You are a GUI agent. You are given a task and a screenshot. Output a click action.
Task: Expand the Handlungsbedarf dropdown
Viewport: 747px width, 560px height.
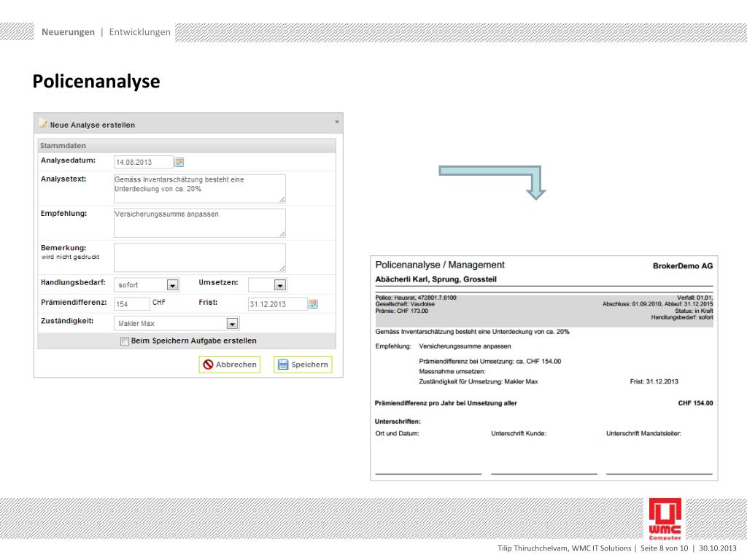tap(172, 285)
